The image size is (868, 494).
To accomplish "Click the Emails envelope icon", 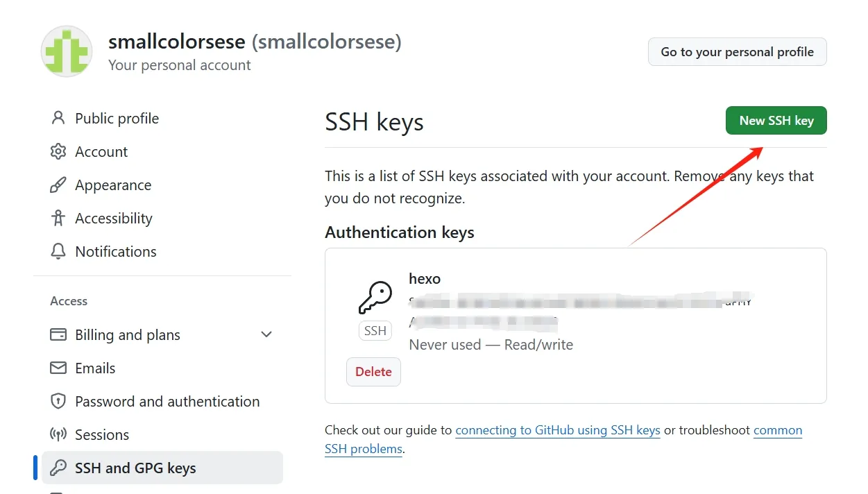I will coord(58,368).
